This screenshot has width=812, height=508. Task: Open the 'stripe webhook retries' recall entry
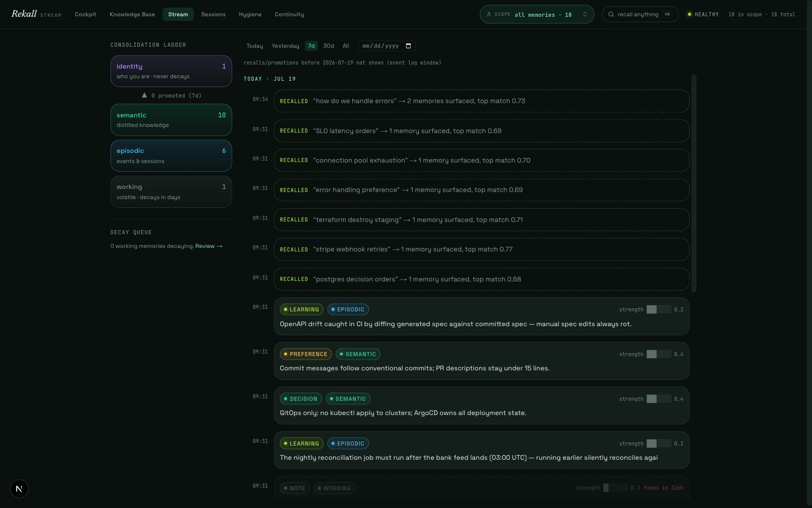[x=482, y=249]
